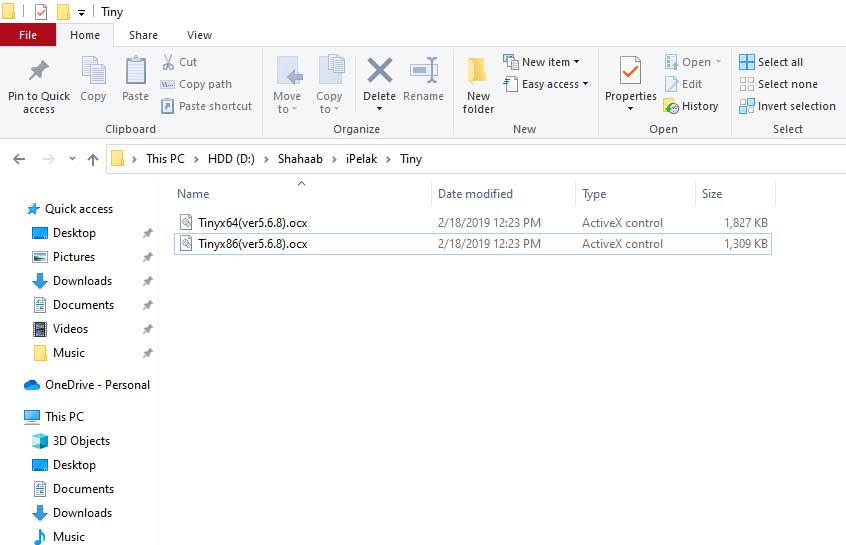Open Videos in Quick access
The width and height of the screenshot is (846, 545).
point(70,329)
